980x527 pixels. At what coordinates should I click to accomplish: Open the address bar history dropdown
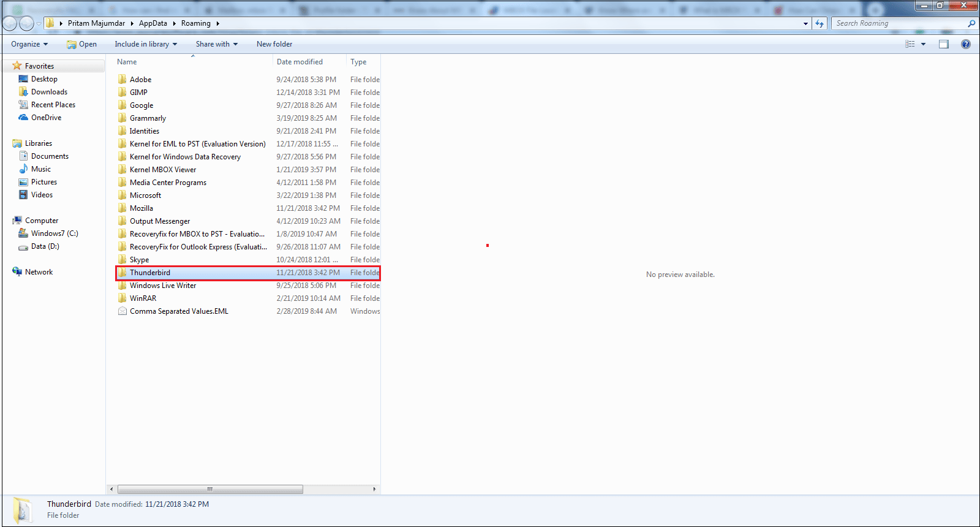click(805, 23)
